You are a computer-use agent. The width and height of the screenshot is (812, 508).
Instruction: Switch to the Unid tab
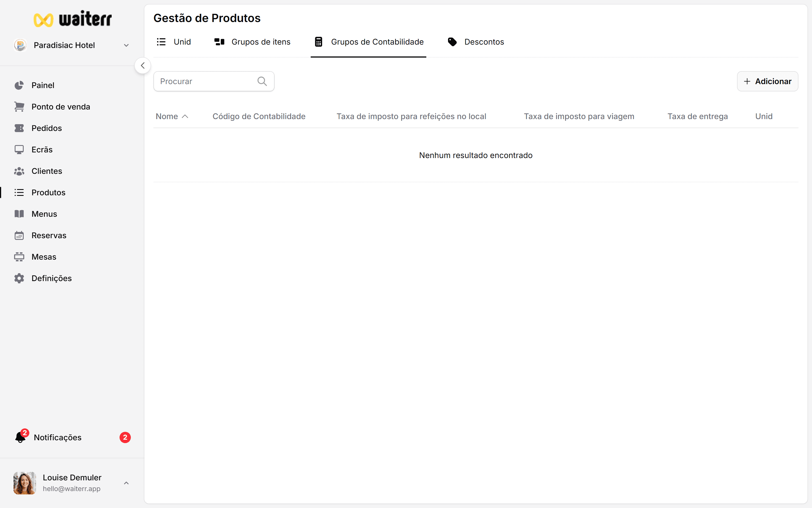click(174, 42)
